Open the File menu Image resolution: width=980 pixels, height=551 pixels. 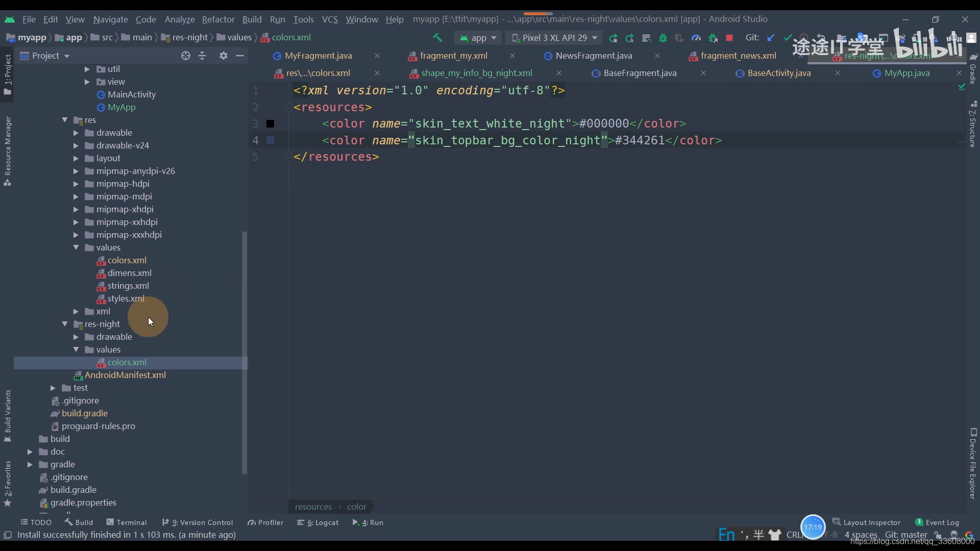tap(29, 19)
